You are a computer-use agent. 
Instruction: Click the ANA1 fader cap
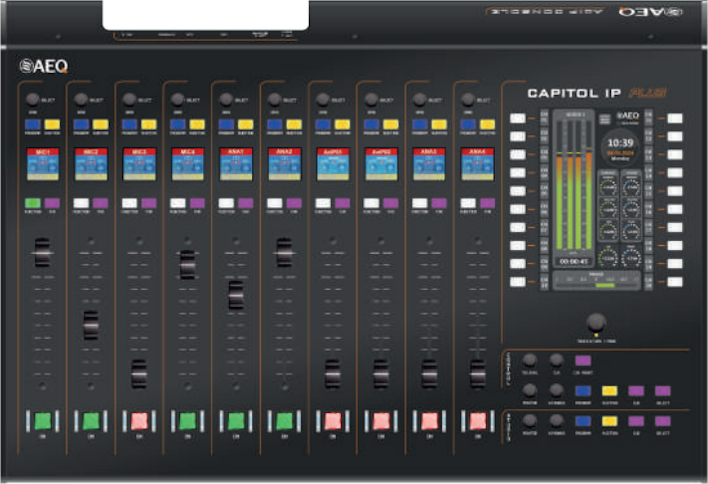[236, 295]
